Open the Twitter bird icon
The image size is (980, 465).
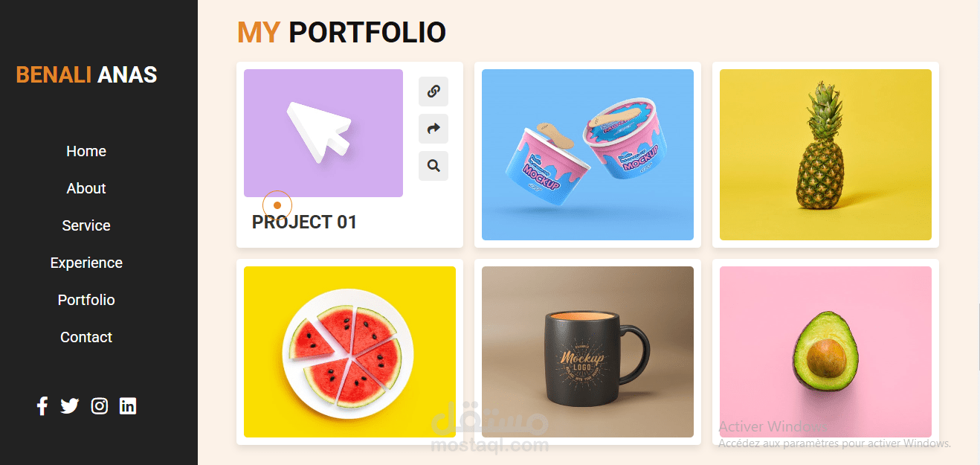(x=70, y=406)
